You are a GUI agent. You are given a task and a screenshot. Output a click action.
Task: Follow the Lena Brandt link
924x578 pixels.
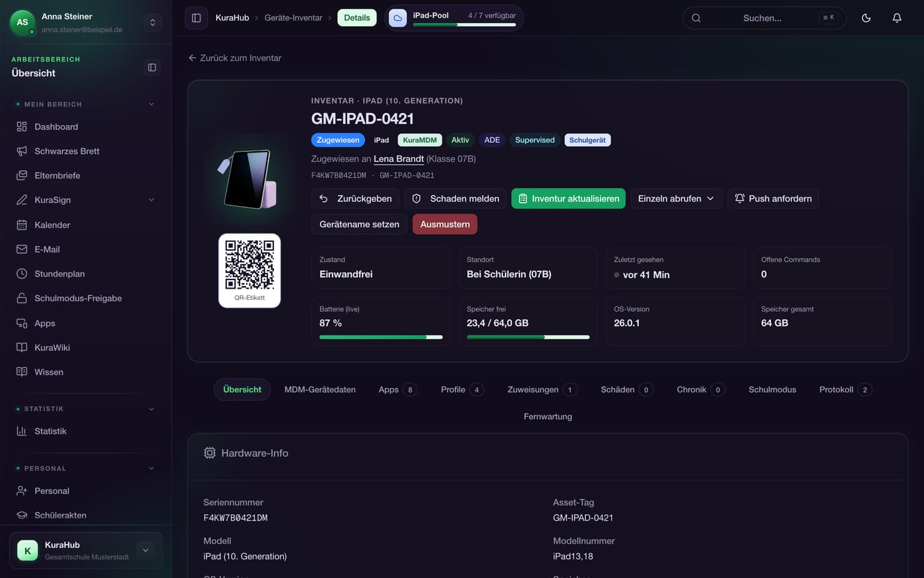399,159
